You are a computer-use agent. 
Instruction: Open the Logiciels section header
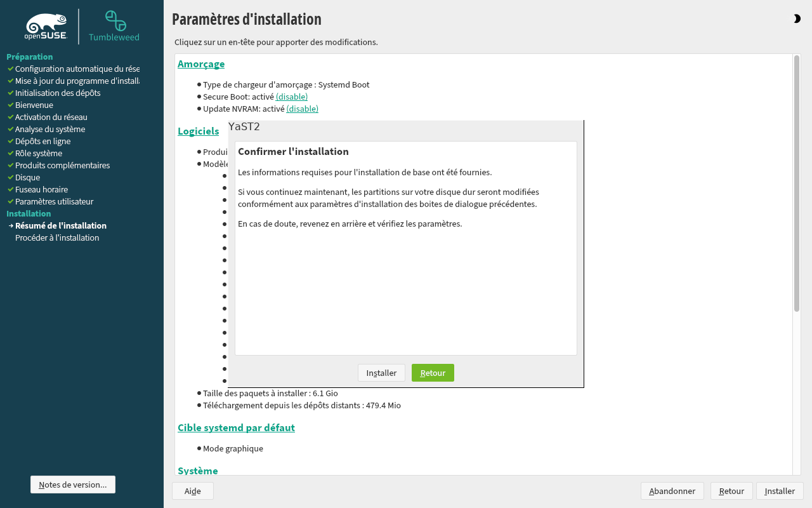(x=198, y=131)
